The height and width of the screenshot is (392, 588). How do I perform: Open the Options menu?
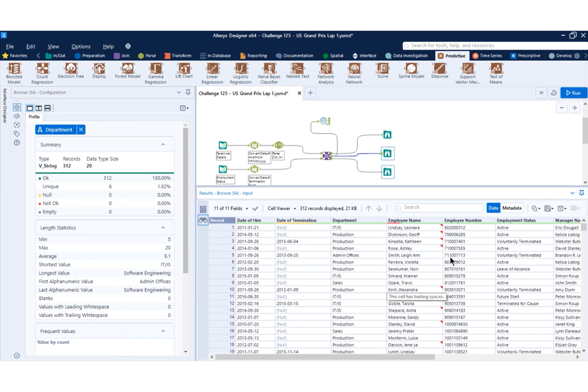click(x=81, y=46)
